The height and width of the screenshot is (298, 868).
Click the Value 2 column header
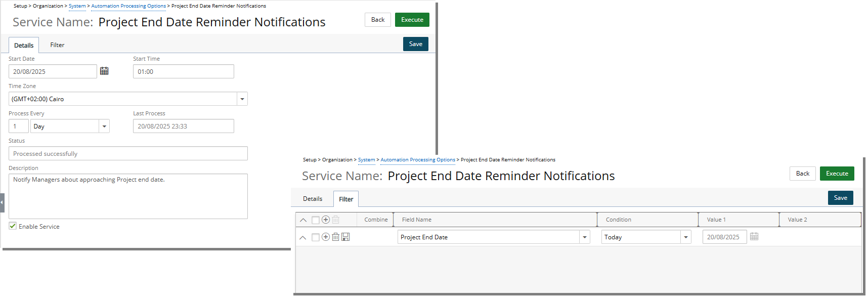tap(820, 220)
